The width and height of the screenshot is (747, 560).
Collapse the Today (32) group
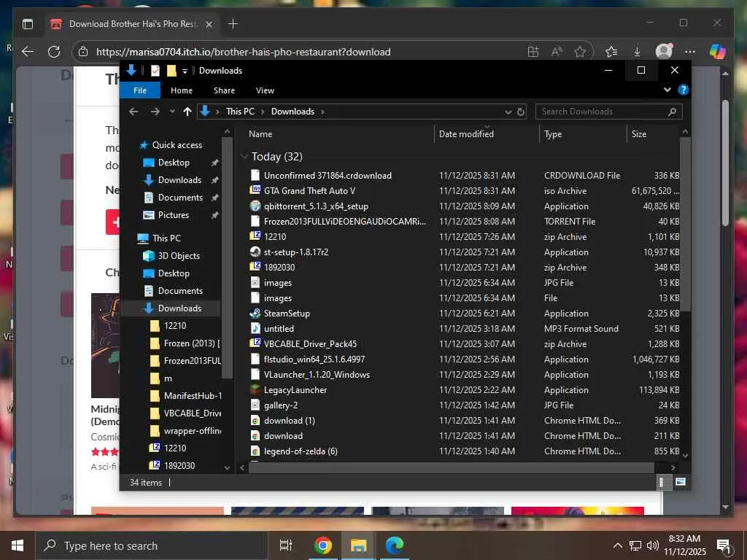(x=244, y=156)
